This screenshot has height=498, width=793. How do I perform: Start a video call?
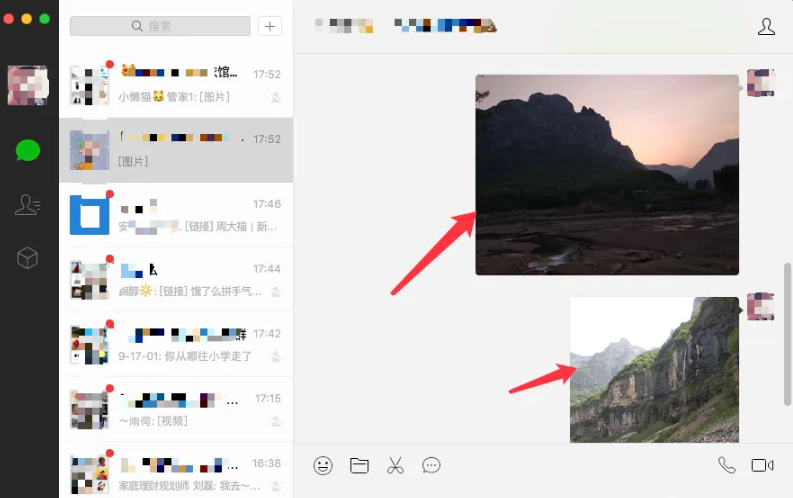763,465
